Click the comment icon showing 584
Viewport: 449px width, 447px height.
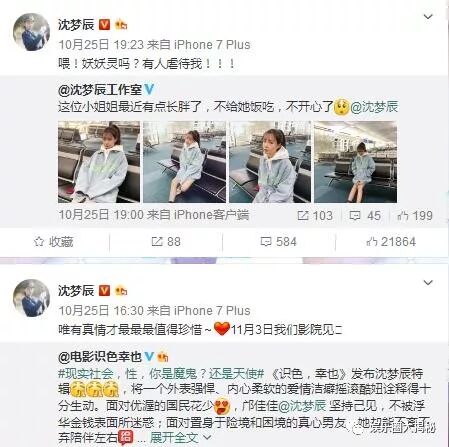coord(266,241)
